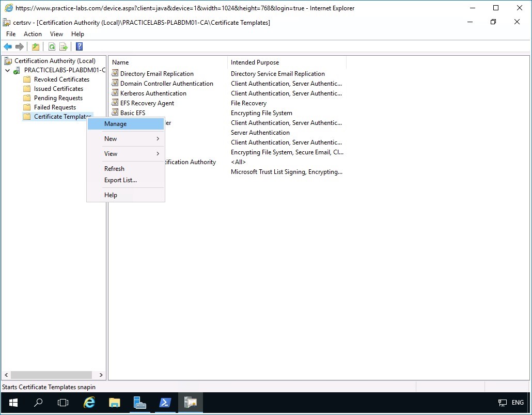Click the Refresh toolbar icon
This screenshot has width=532, height=415.
(x=52, y=46)
